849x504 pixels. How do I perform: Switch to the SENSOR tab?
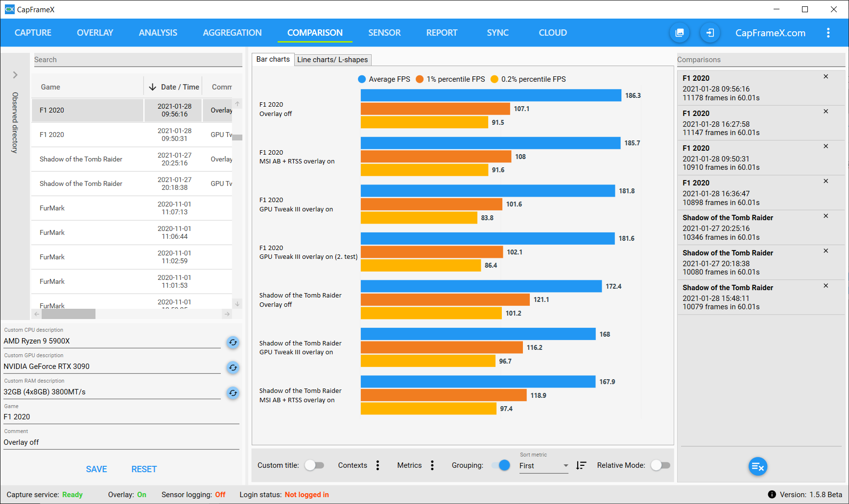[x=384, y=33]
